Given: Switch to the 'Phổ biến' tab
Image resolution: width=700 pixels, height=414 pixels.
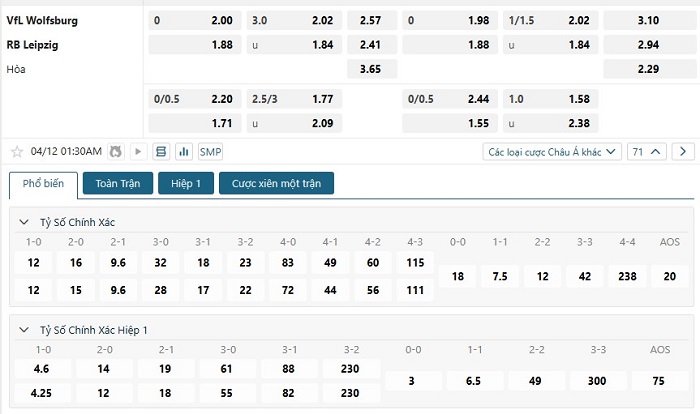Looking at the screenshot, I should tap(43, 184).
